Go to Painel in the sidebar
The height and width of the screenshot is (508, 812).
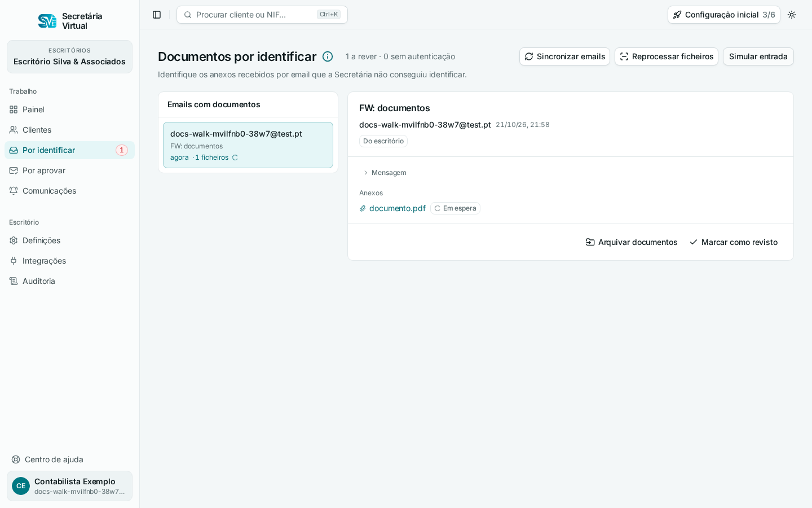click(69, 110)
